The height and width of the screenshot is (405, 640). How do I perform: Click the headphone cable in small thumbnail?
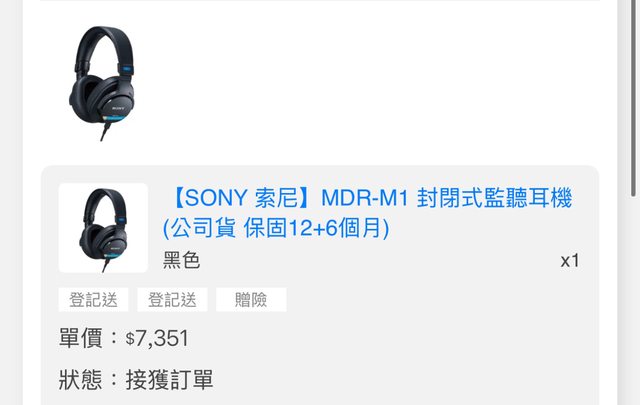click(x=106, y=264)
